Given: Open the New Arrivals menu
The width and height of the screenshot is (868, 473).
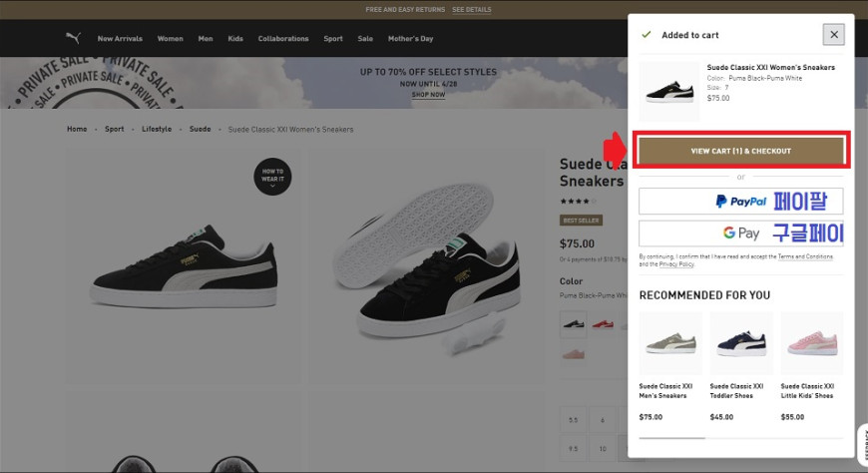Looking at the screenshot, I should (120, 39).
